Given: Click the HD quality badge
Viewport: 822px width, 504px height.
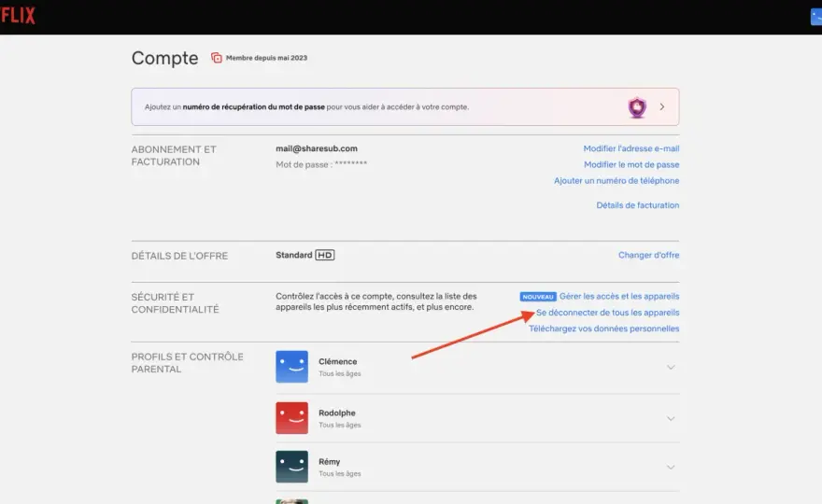Looking at the screenshot, I should click(x=324, y=255).
